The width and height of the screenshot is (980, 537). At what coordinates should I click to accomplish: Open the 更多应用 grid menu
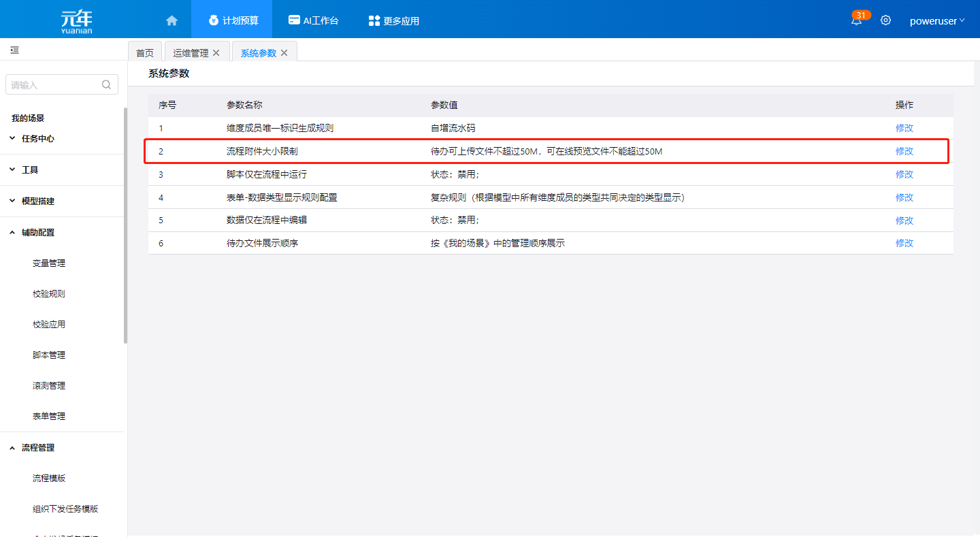pyautogui.click(x=393, y=20)
